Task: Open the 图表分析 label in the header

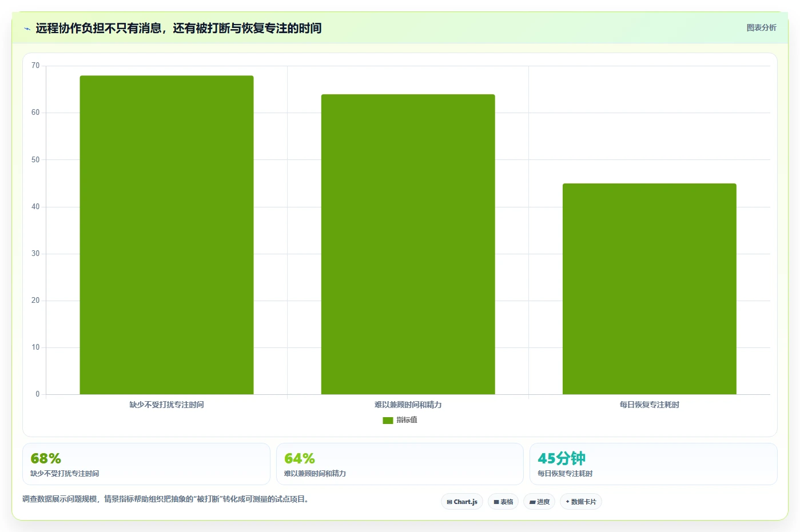Action: coord(761,27)
